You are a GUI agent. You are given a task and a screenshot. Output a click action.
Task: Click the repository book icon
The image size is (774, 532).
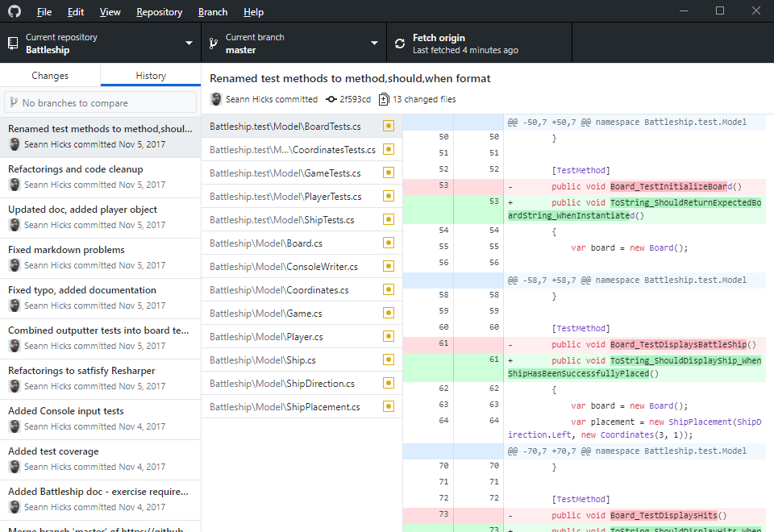[13, 44]
